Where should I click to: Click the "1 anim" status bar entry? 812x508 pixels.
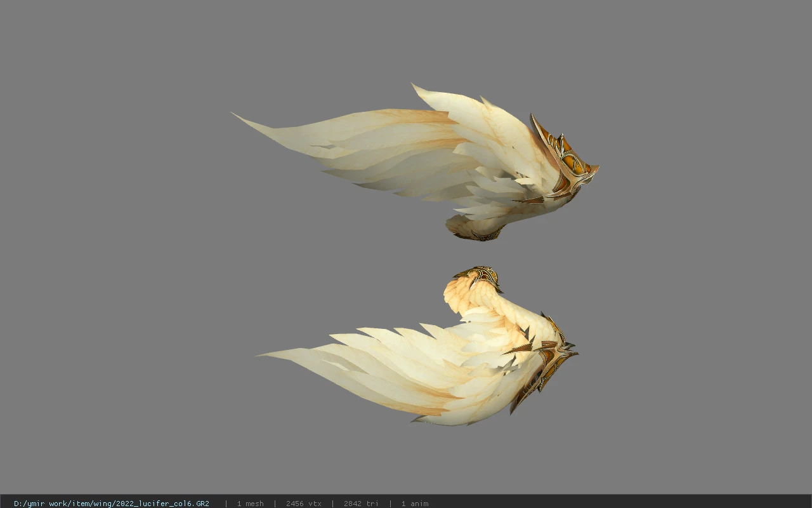[x=415, y=504]
